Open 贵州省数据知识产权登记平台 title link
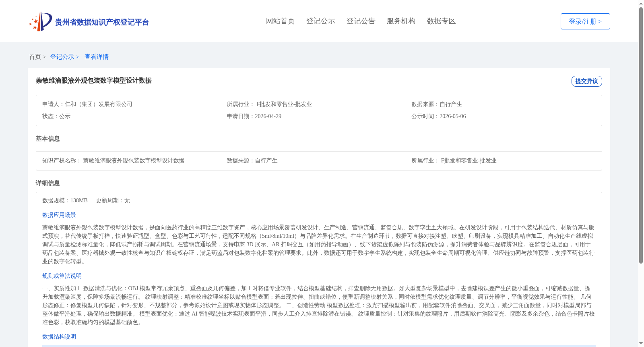 coord(102,22)
